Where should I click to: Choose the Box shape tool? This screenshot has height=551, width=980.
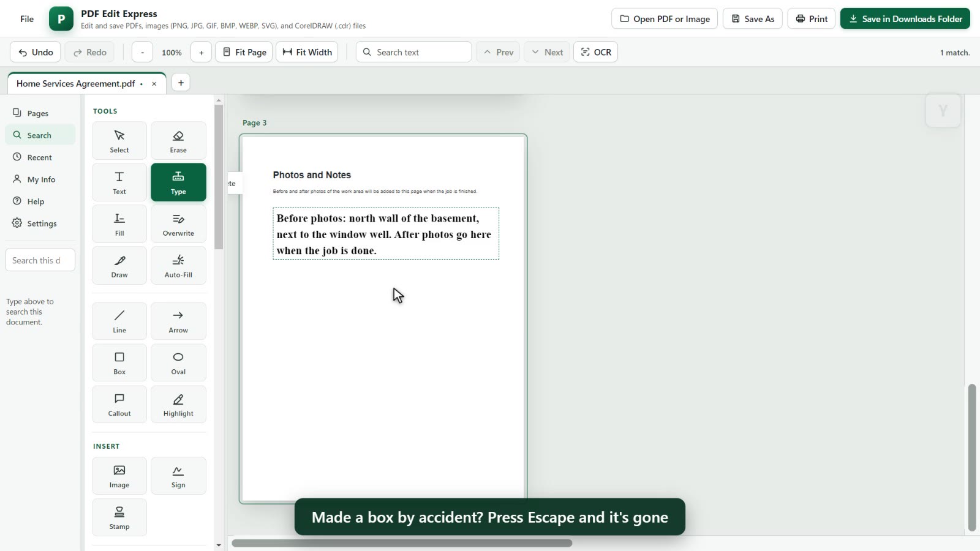tap(119, 362)
